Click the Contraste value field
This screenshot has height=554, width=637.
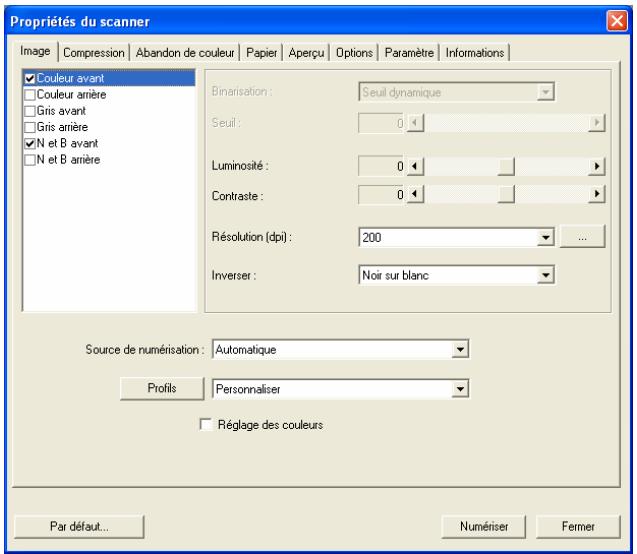click(x=381, y=195)
